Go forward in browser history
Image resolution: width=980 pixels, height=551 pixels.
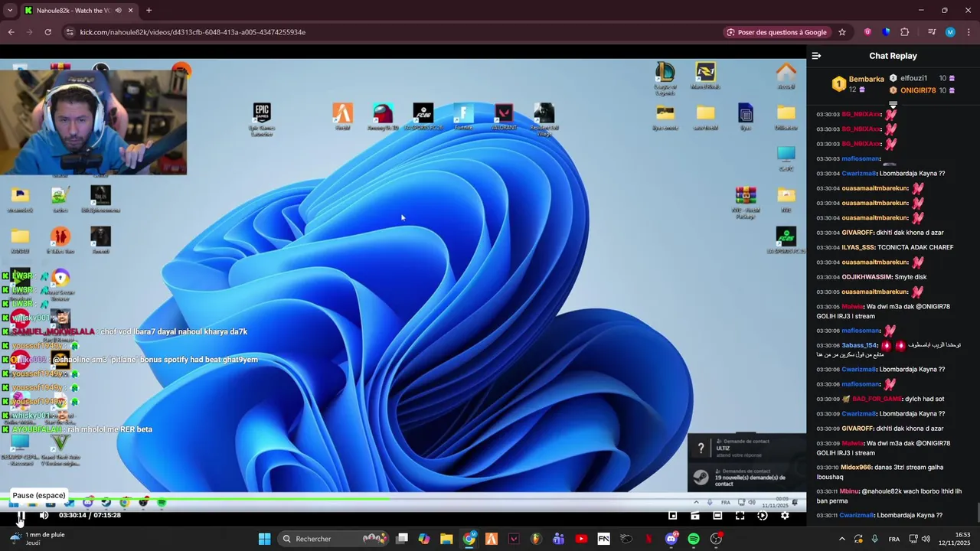point(29,32)
